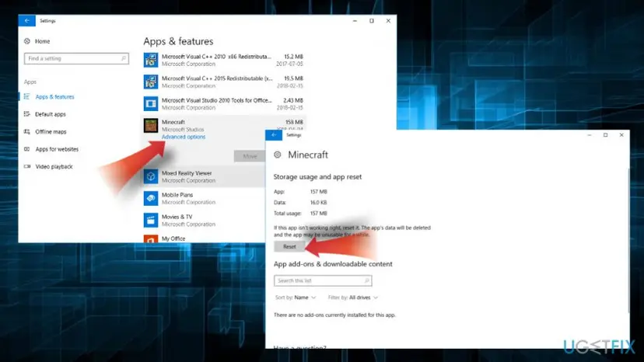Image resolution: width=644 pixels, height=362 pixels.
Task: Open Filter by All drives dropdown
Action: click(353, 298)
